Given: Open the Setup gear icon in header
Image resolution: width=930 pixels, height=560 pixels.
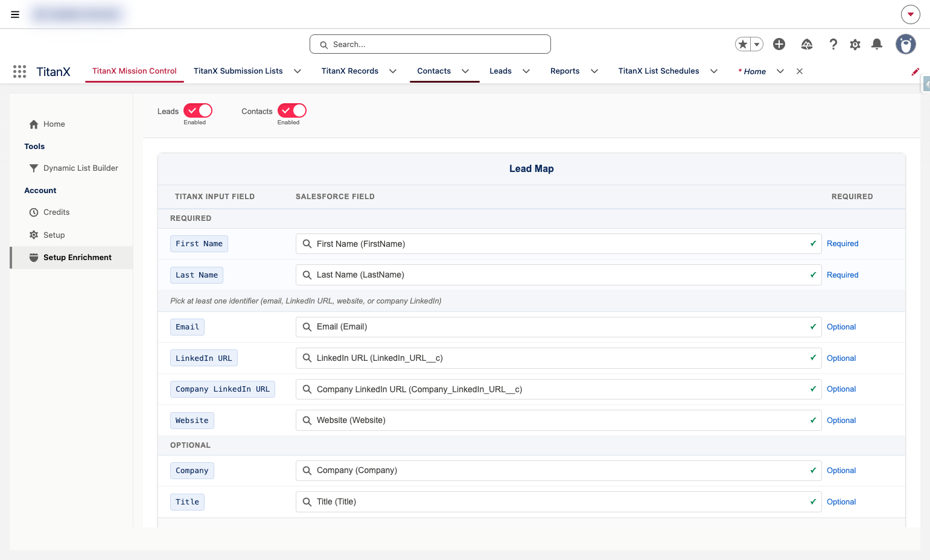Looking at the screenshot, I should [855, 44].
